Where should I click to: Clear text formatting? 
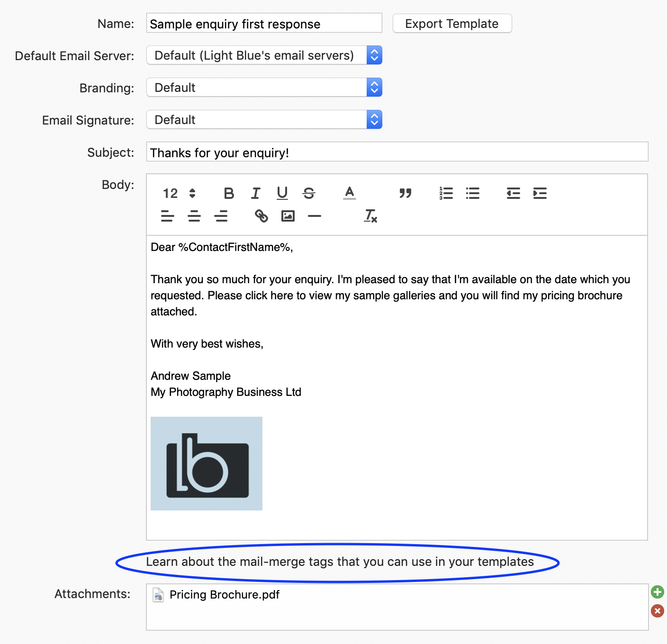tap(370, 216)
